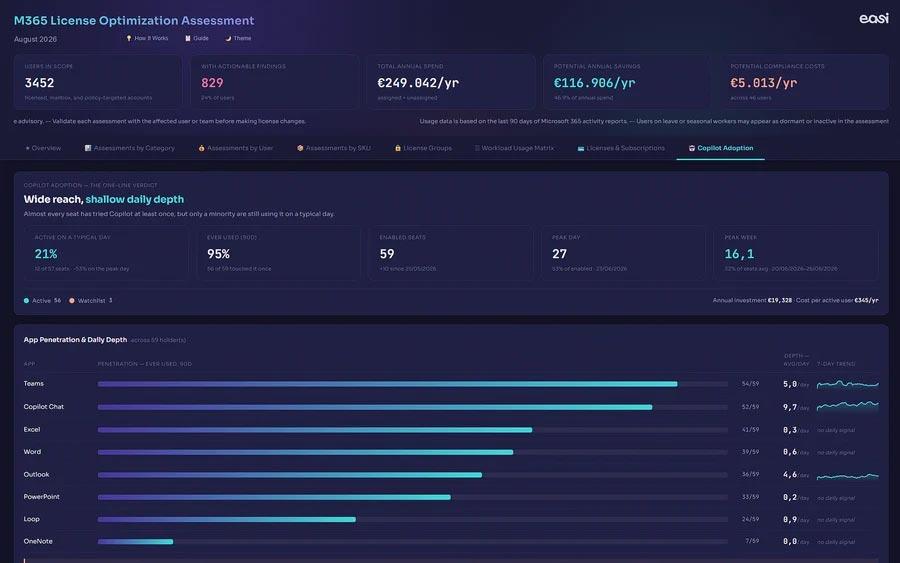Viewport: 900px width, 563px height.
Task: Click the Excel penetration bar
Action: click(413, 430)
